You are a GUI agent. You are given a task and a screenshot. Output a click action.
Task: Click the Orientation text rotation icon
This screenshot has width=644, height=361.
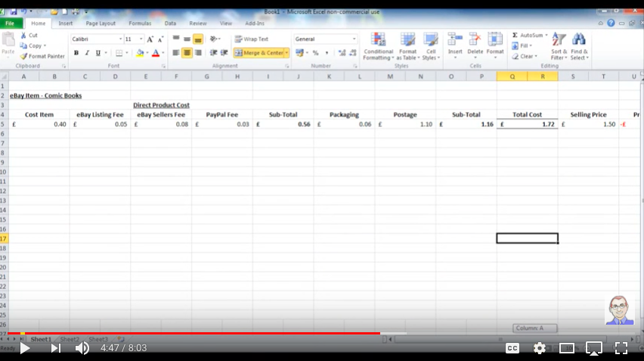tap(215, 39)
